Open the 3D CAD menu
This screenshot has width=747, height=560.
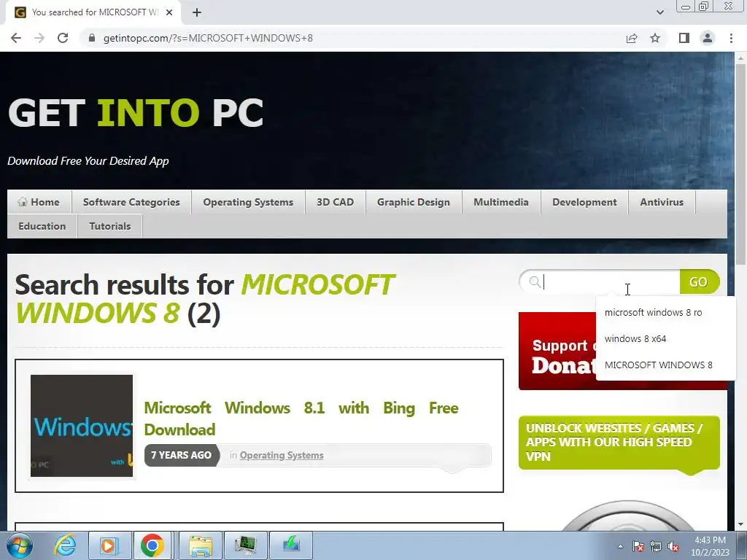point(336,202)
